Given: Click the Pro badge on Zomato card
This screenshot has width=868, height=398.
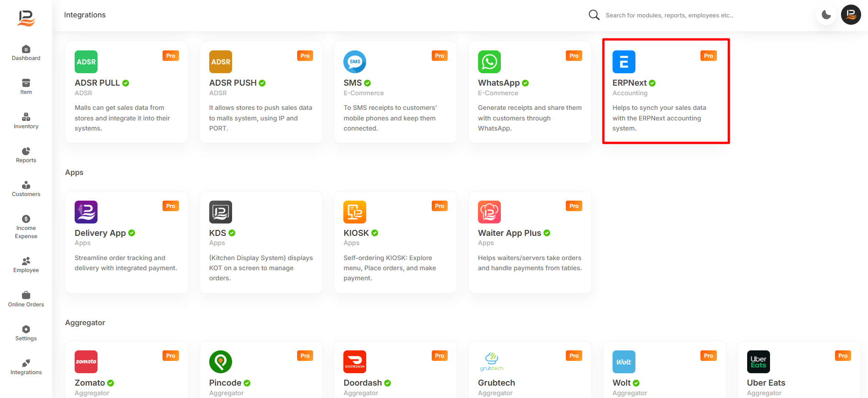Looking at the screenshot, I should pos(171,356).
